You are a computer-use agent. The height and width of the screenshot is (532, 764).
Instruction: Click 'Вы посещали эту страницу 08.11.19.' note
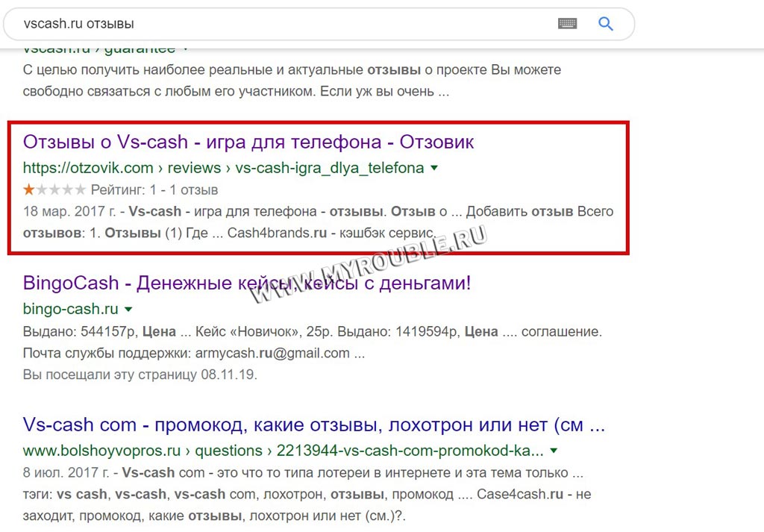pyautogui.click(x=140, y=375)
